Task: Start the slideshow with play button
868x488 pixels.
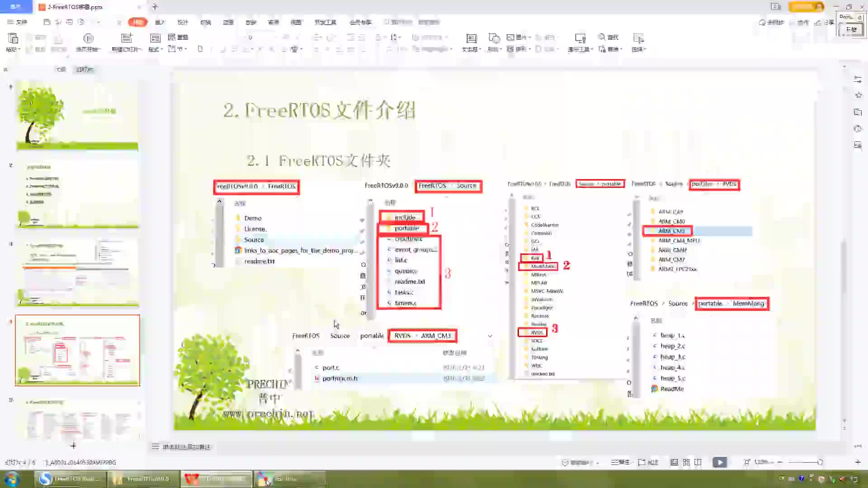Action: 720,462
